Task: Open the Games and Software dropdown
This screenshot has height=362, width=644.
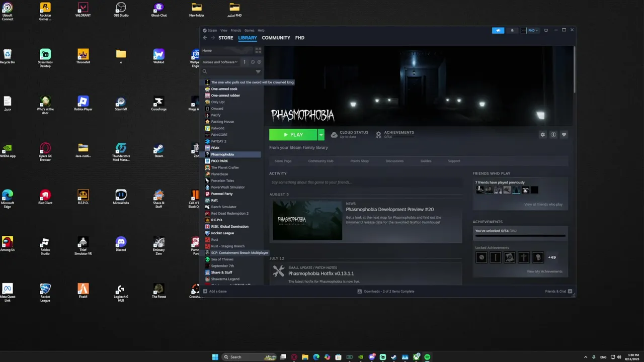Action: pyautogui.click(x=220, y=62)
